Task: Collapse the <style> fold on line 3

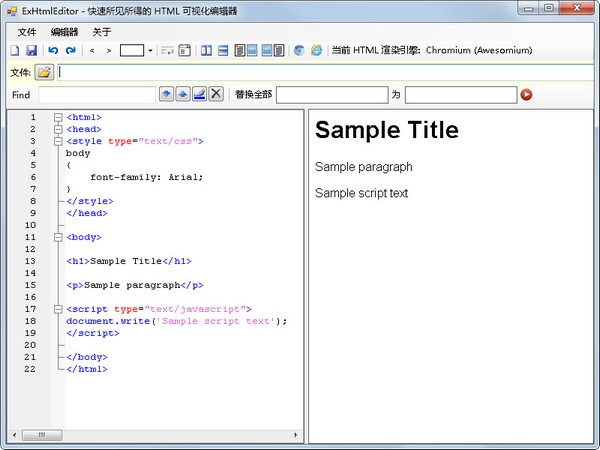Action: (x=58, y=142)
